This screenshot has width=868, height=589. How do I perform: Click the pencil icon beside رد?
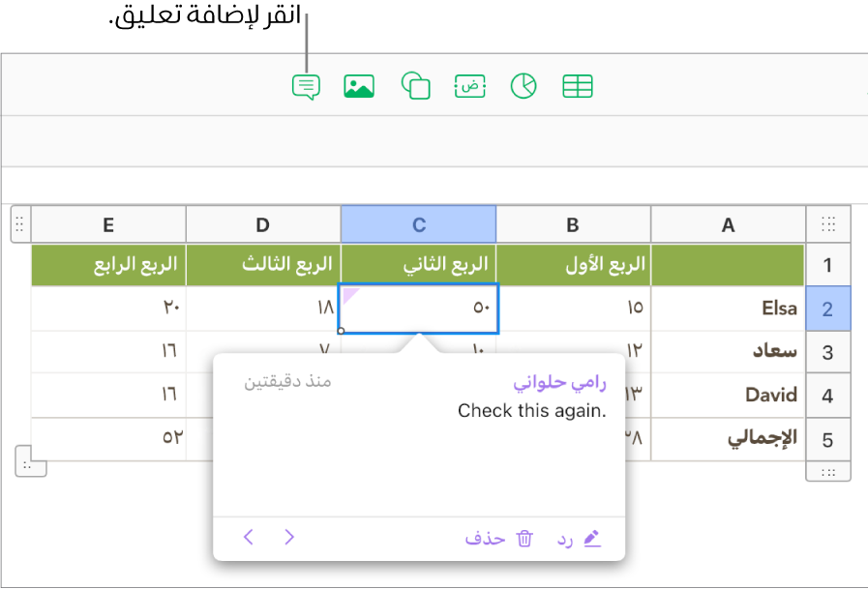[592, 538]
